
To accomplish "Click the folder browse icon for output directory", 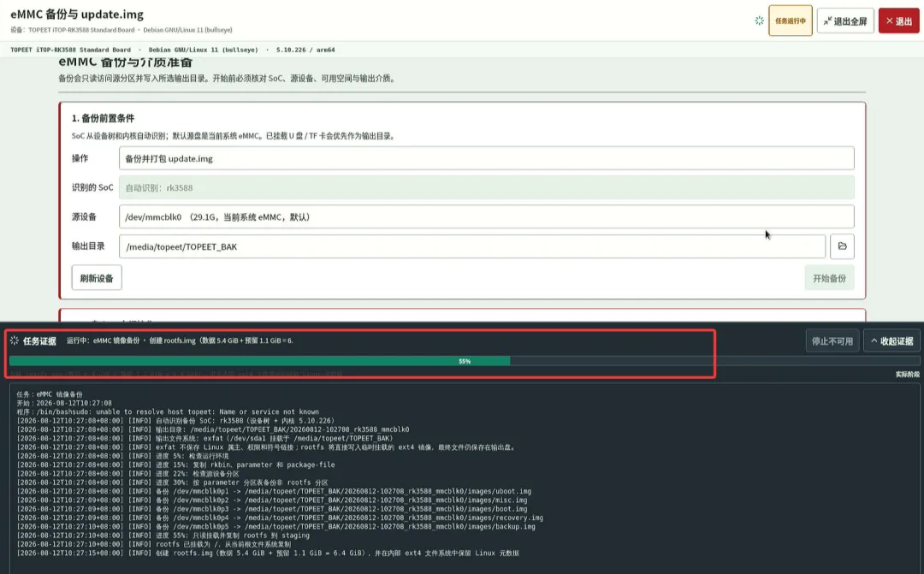I will pos(842,246).
